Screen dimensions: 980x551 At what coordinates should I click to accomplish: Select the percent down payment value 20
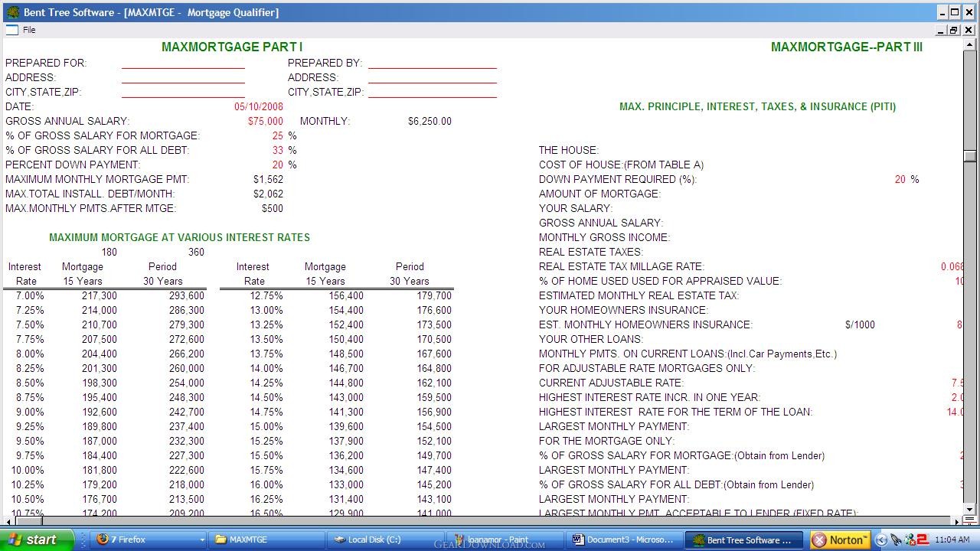coord(277,165)
